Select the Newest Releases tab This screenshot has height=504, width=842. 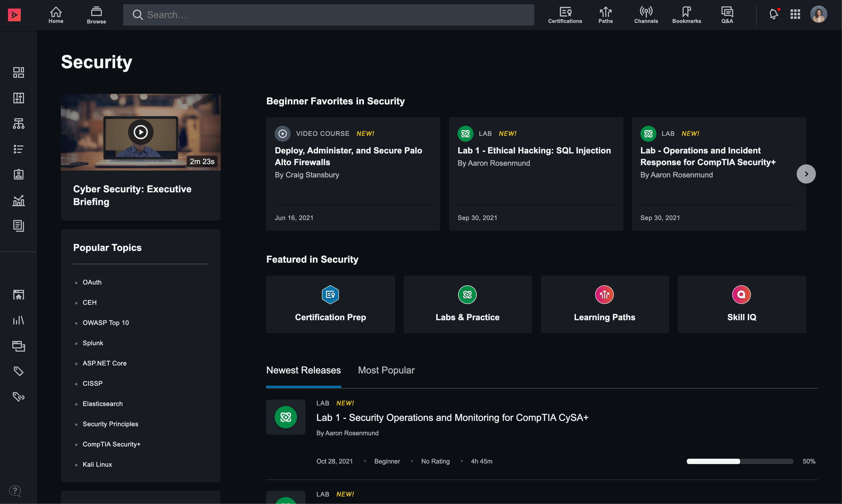[x=303, y=370]
